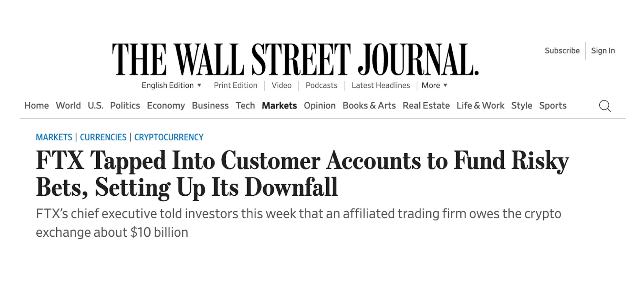This screenshot has height=291, width=644.
Task: Expand the More menu arrow
Action: [x=445, y=85]
